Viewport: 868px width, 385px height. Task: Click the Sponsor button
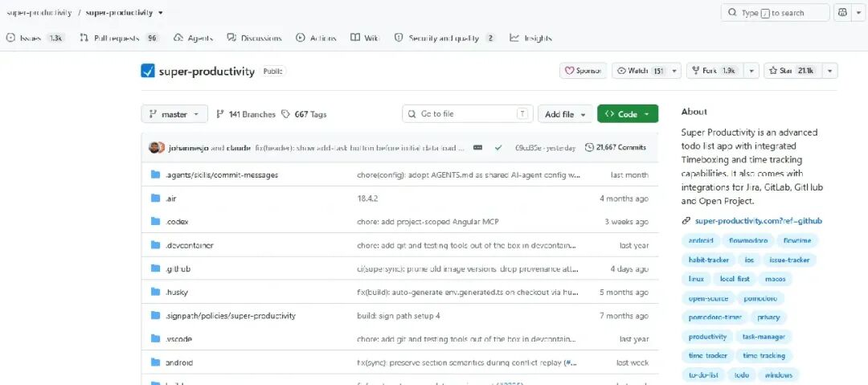point(583,71)
